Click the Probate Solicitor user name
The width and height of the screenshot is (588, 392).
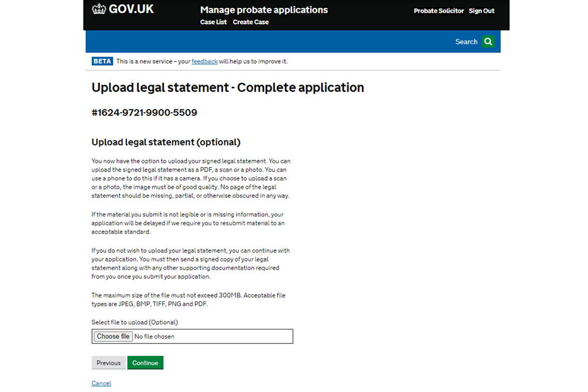click(x=439, y=11)
